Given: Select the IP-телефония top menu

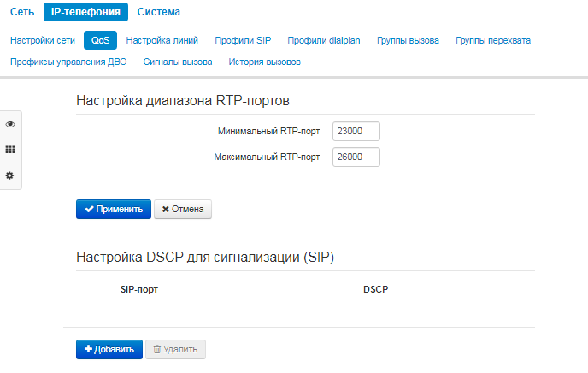Looking at the screenshot, I should click(85, 12).
